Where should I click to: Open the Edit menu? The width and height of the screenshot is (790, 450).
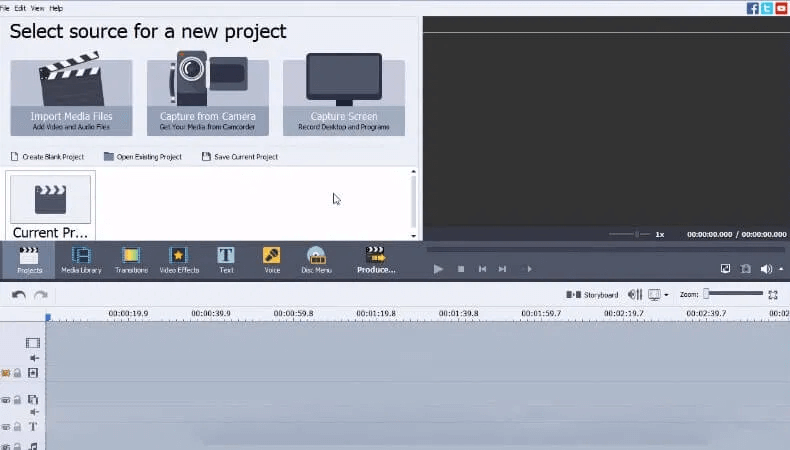coord(20,8)
